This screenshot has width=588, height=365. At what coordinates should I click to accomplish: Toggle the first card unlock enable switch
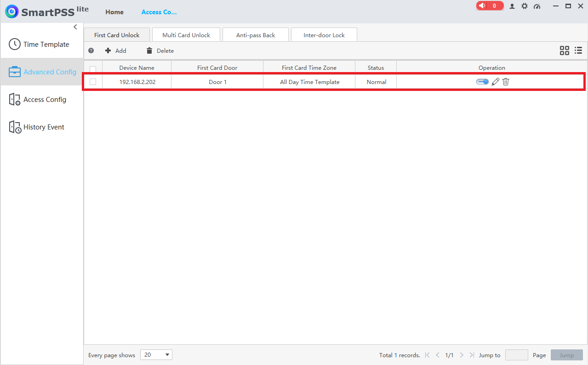(482, 82)
